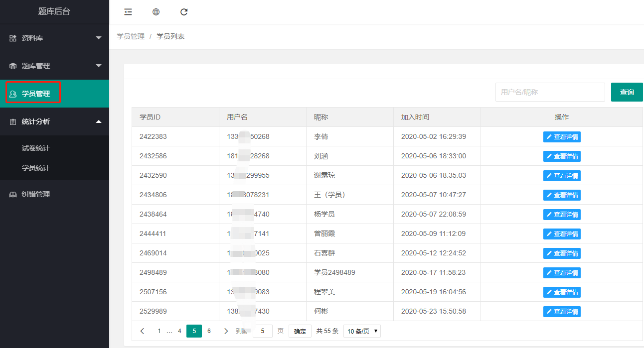View details for 何彬

pyautogui.click(x=562, y=311)
